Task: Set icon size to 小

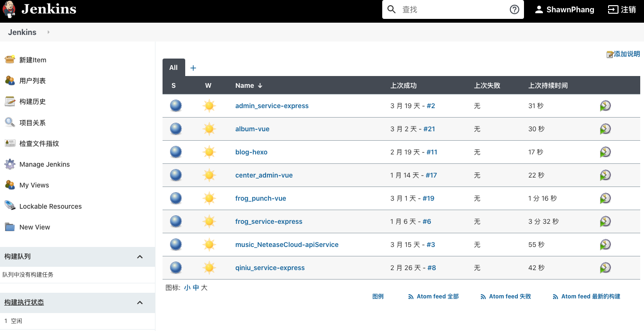Action: click(187, 288)
